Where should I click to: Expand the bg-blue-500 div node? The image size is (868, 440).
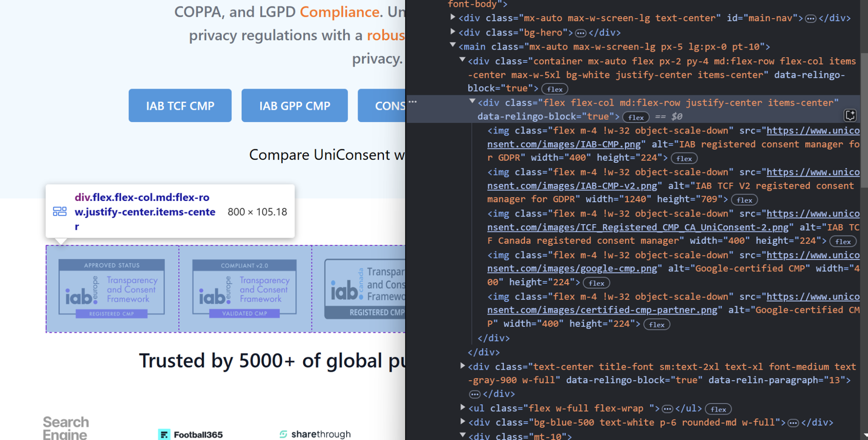(463, 422)
